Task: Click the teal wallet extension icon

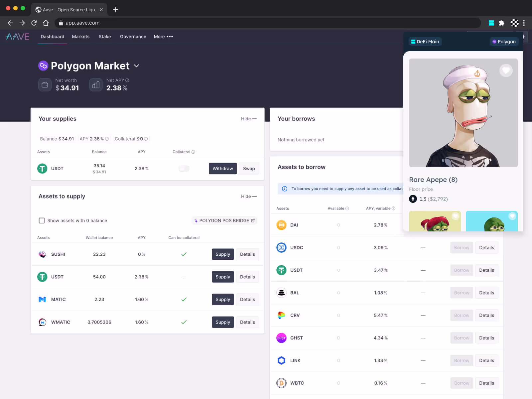Action: (x=491, y=23)
